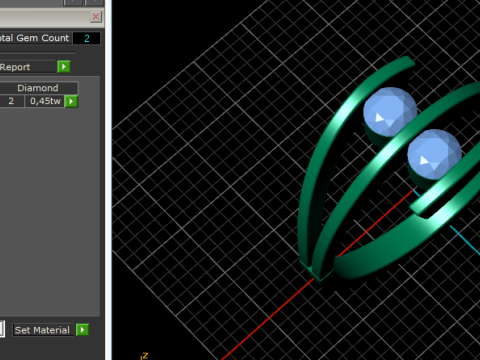Click the green arrow beside 0,45tw
Screen dimensions: 480x360
coord(71,101)
